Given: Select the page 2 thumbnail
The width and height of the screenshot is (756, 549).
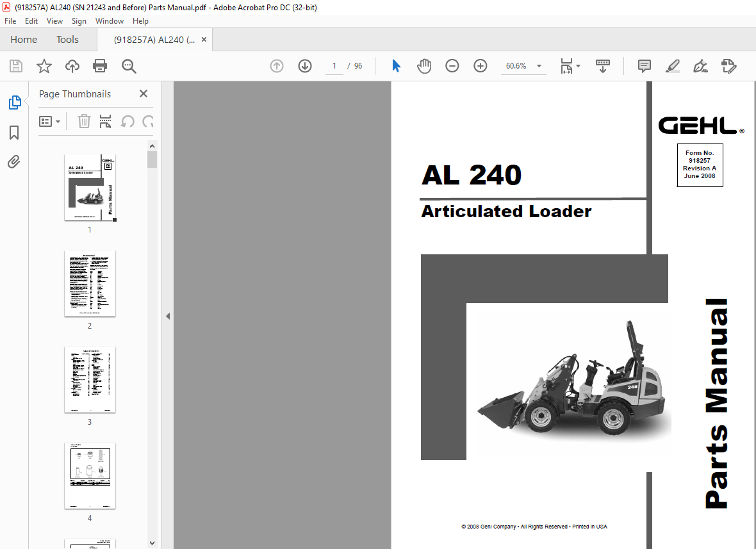Looking at the screenshot, I should pyautogui.click(x=90, y=283).
